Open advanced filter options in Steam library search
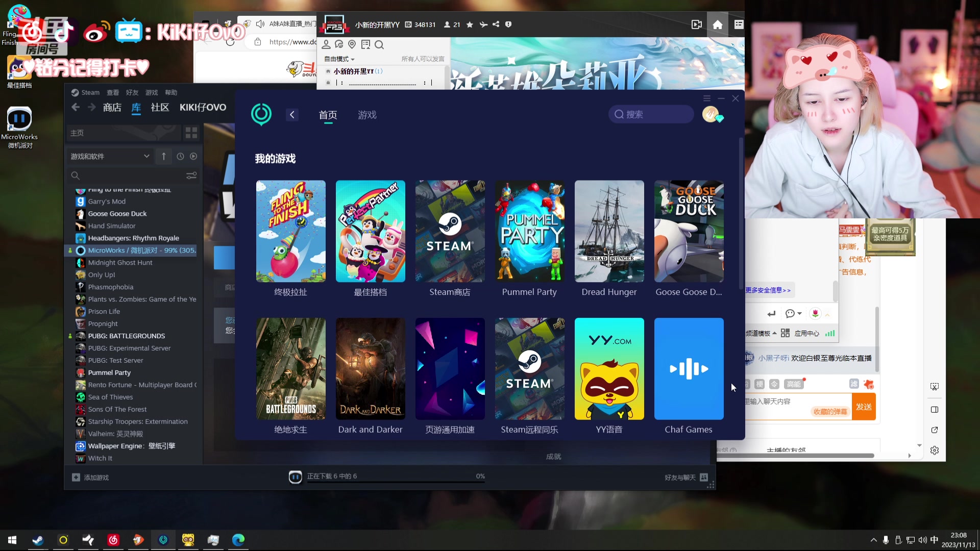 191,176
